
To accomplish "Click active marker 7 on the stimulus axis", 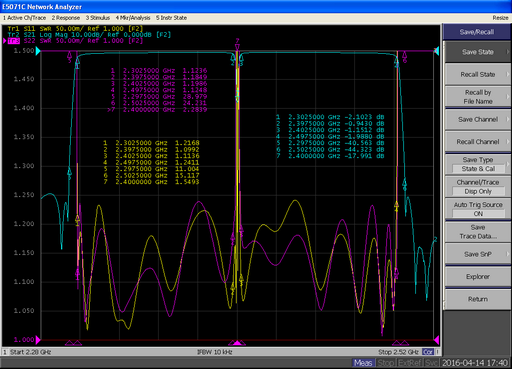I will (237, 343).
